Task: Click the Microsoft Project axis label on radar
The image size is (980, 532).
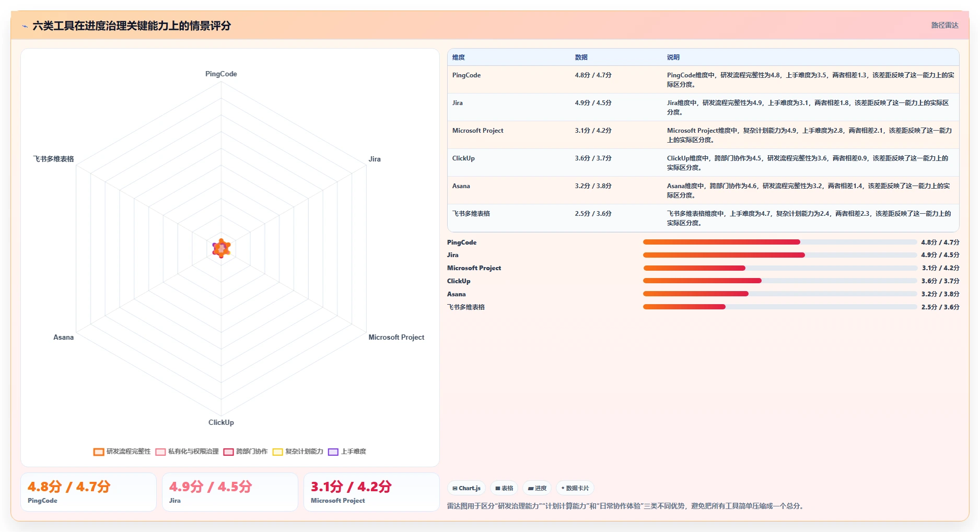Action: click(x=396, y=337)
